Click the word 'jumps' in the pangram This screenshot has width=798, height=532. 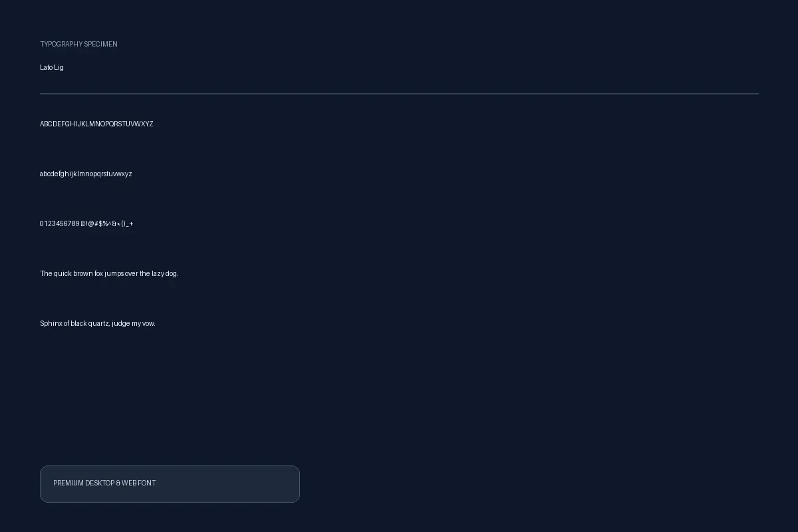click(114, 274)
